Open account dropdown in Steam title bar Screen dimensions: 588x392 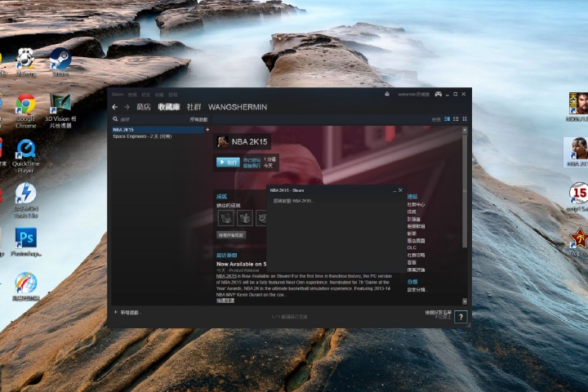click(413, 94)
